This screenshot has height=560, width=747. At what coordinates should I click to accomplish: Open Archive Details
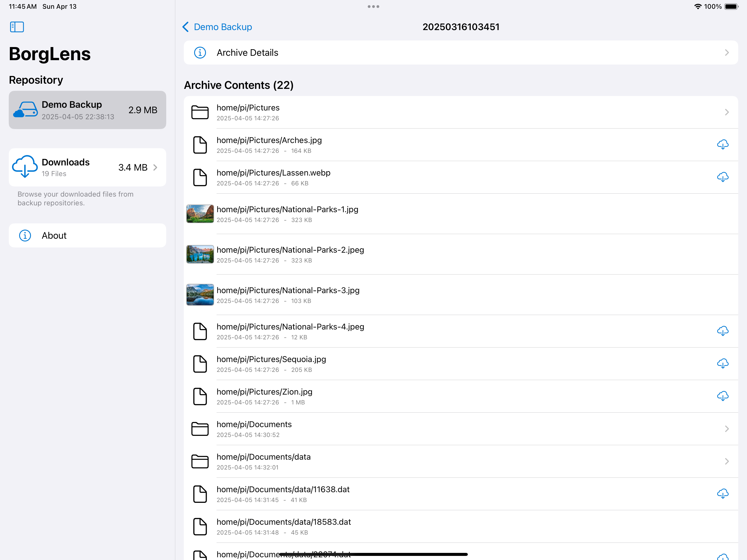pos(461,53)
